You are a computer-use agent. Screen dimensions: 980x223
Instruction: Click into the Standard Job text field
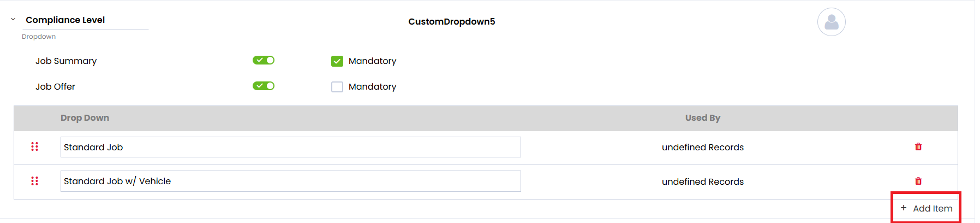pos(291,147)
